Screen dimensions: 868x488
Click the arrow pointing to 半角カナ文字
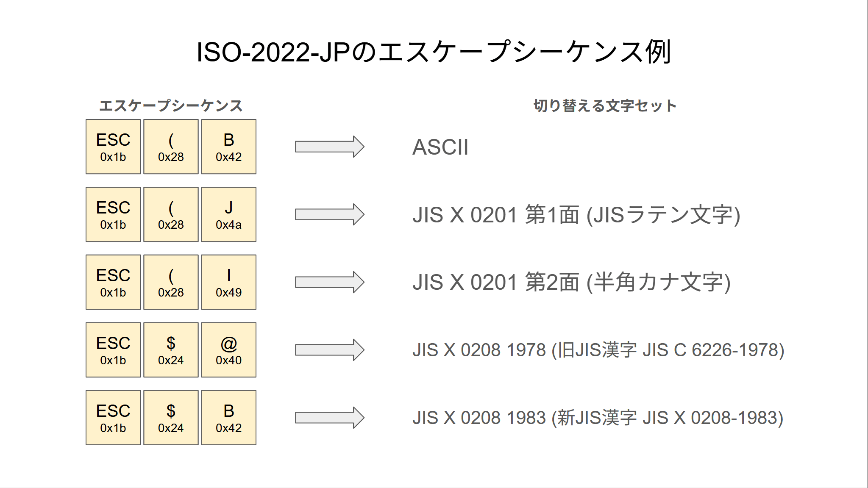pos(330,282)
